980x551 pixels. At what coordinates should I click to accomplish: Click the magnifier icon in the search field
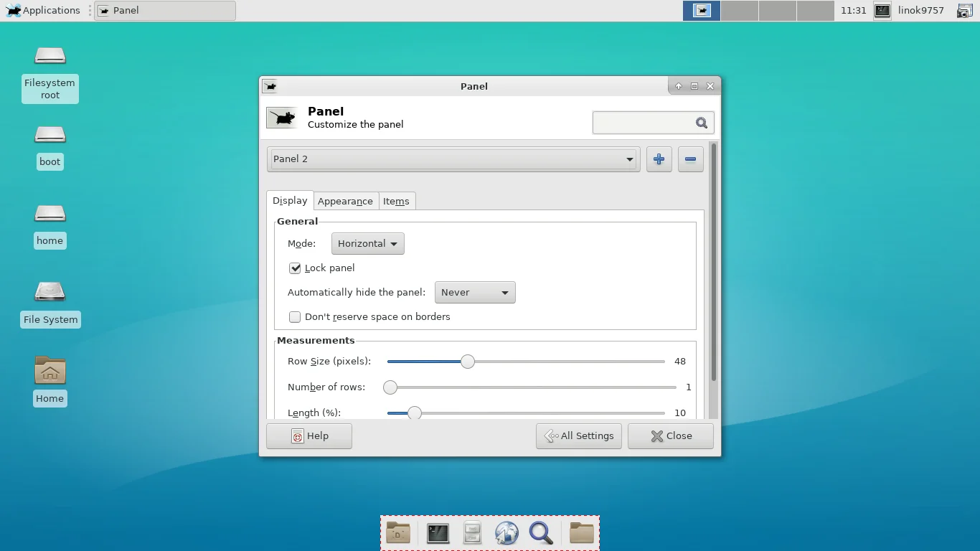(x=702, y=123)
